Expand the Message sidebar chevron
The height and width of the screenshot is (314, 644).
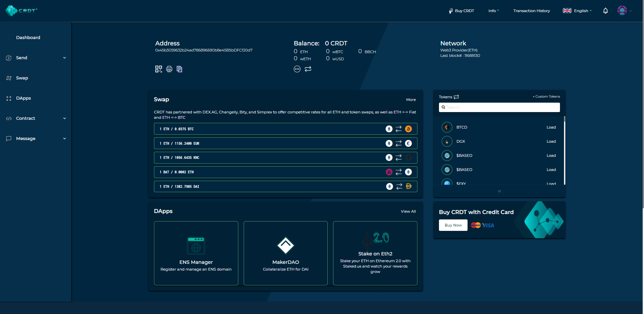pos(65,139)
